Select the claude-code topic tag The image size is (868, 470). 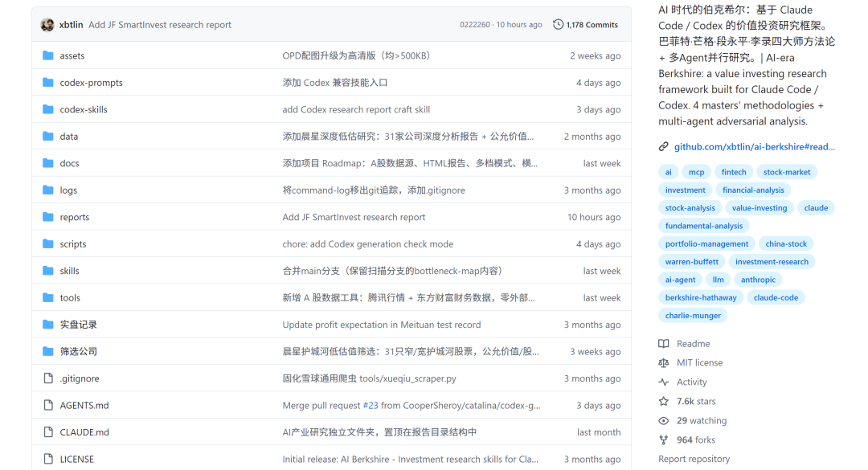[776, 298]
